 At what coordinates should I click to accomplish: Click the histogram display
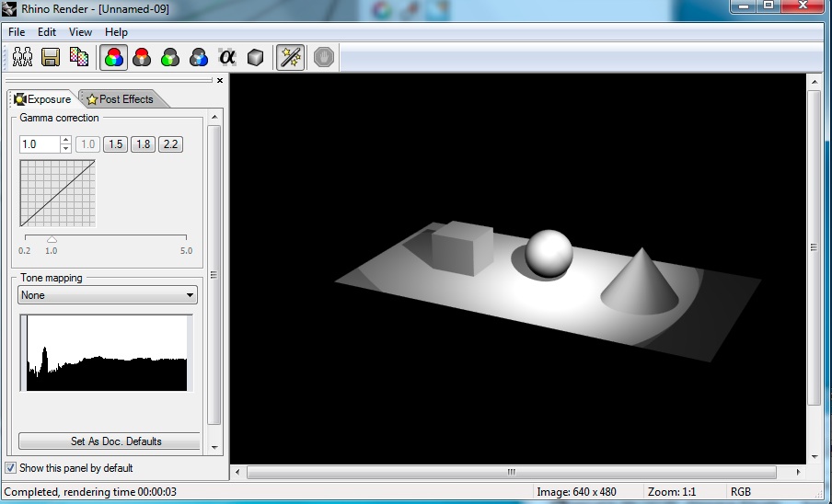coord(107,353)
